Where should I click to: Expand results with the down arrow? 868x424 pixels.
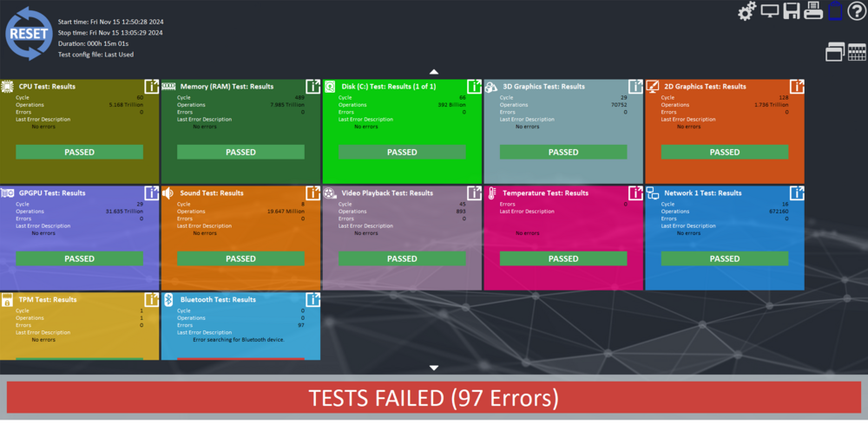(434, 368)
